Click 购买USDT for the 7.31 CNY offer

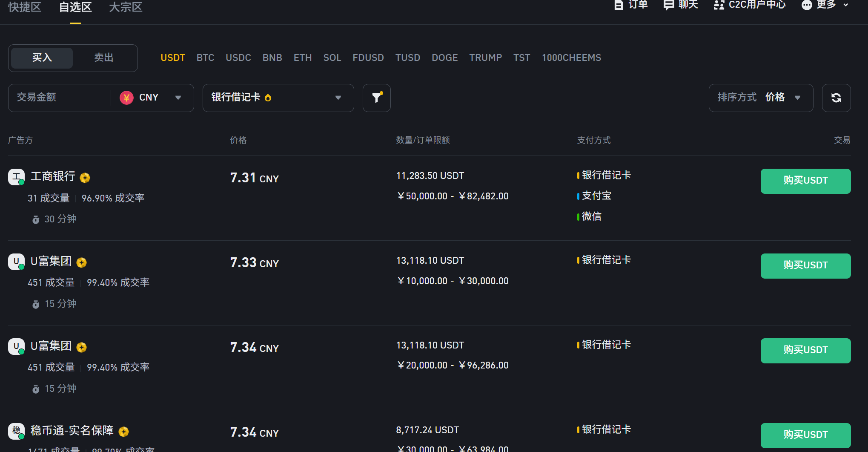(805, 181)
